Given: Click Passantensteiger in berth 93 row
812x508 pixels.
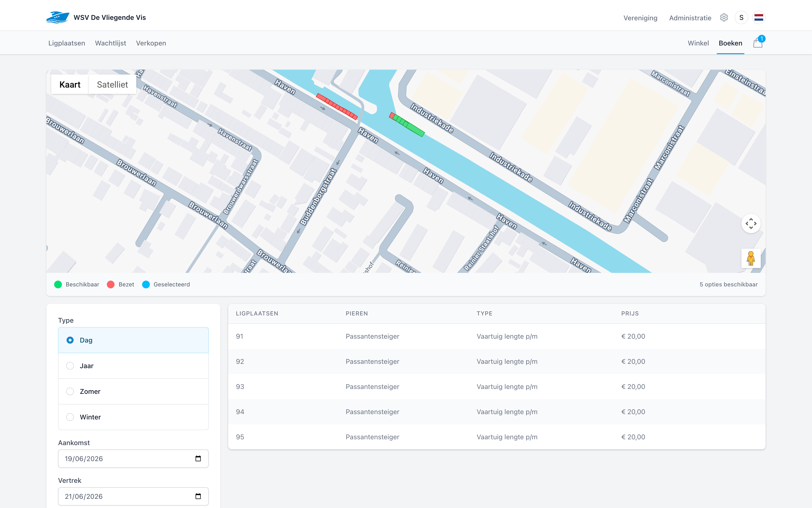Looking at the screenshot, I should pos(372,387).
